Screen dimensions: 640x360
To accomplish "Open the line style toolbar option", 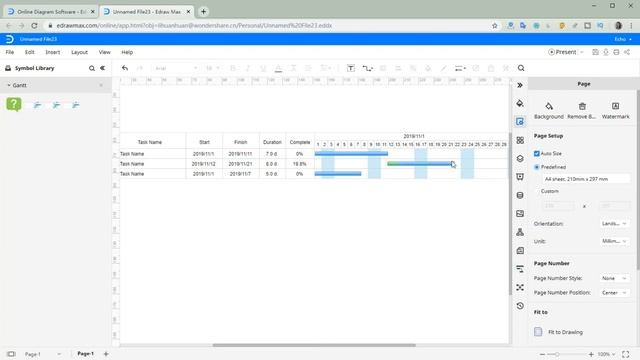I will (x=460, y=68).
